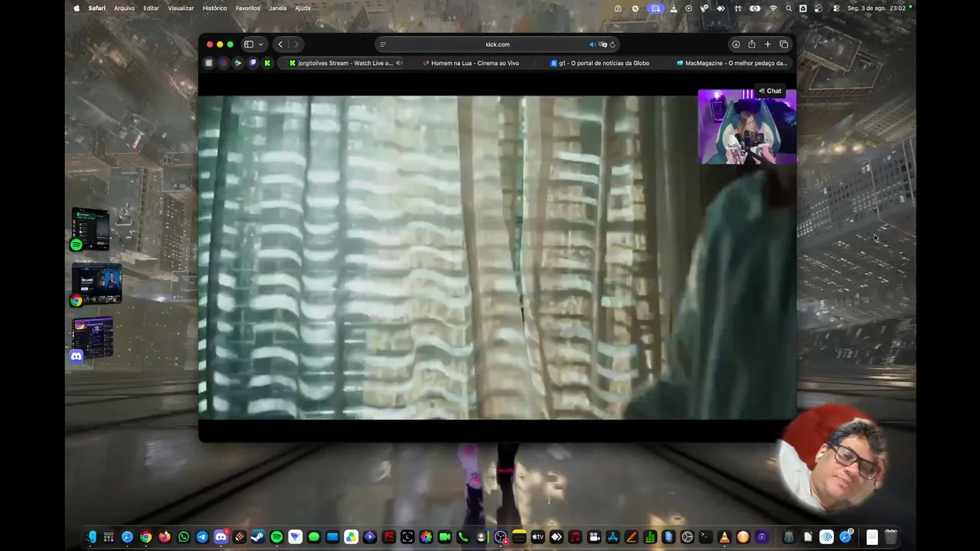Reload the kick.com page

(612, 44)
